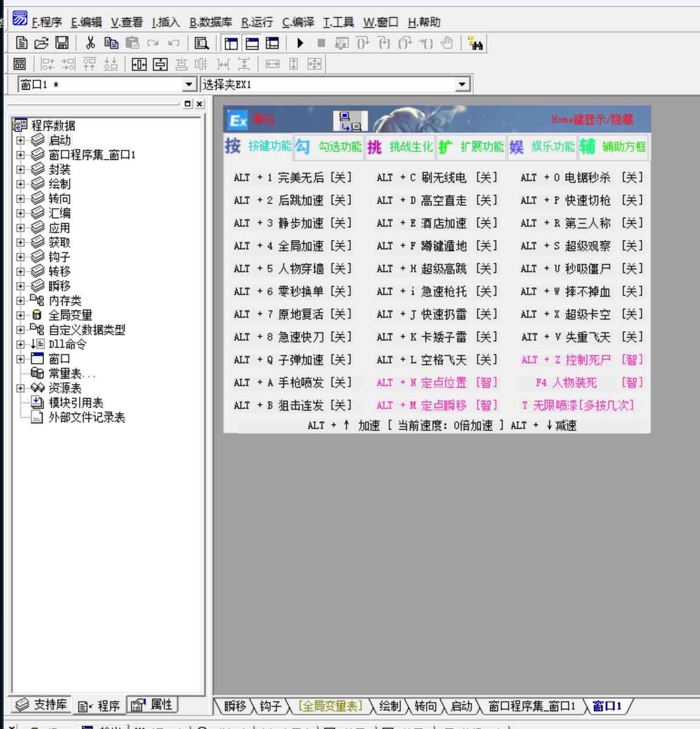Cut selection with the scissors toolbar icon

pos(91,43)
